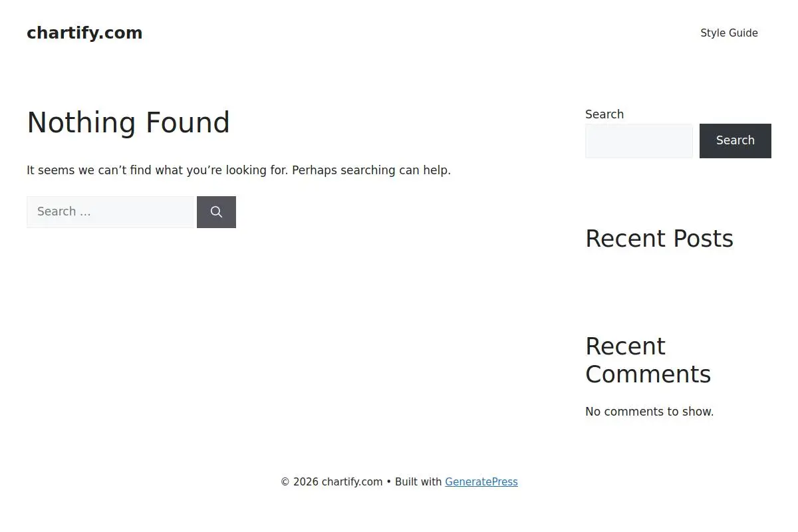The width and height of the screenshot is (798, 532).
Task: Open the chartify.com site title link
Action: click(84, 33)
